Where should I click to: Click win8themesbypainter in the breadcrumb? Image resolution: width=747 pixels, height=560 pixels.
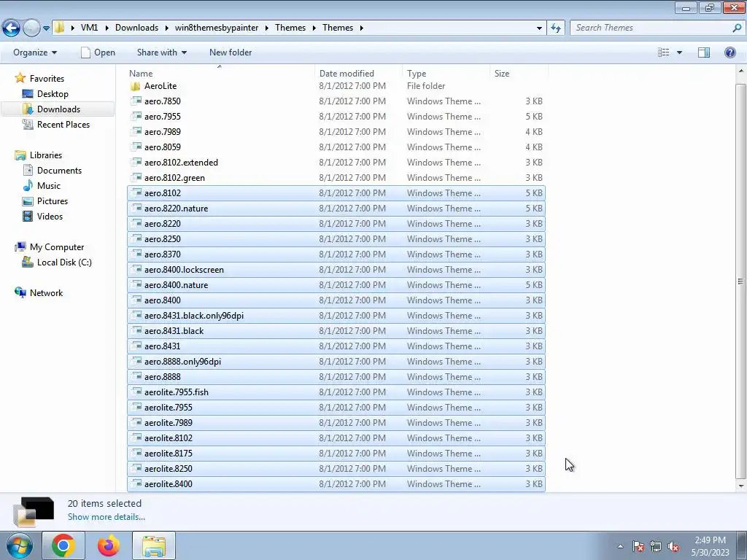click(217, 28)
